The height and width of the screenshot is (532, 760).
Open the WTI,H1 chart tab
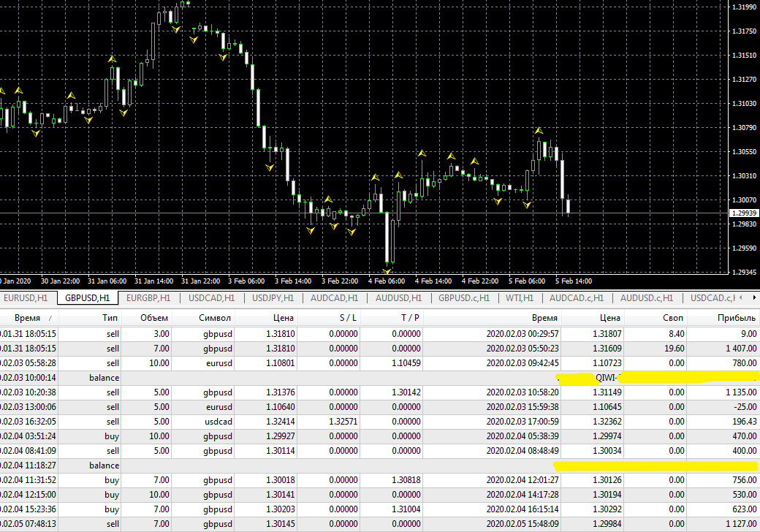[x=519, y=298]
